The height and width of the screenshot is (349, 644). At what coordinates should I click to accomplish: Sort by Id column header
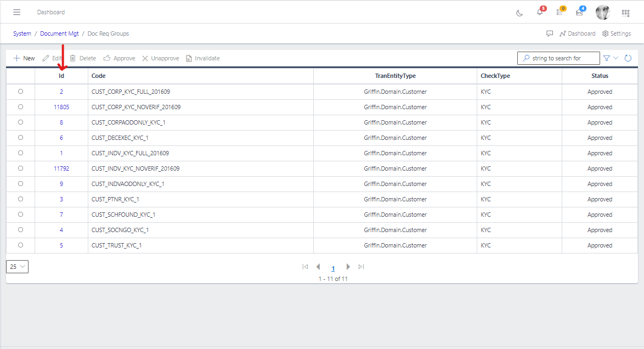tap(61, 76)
